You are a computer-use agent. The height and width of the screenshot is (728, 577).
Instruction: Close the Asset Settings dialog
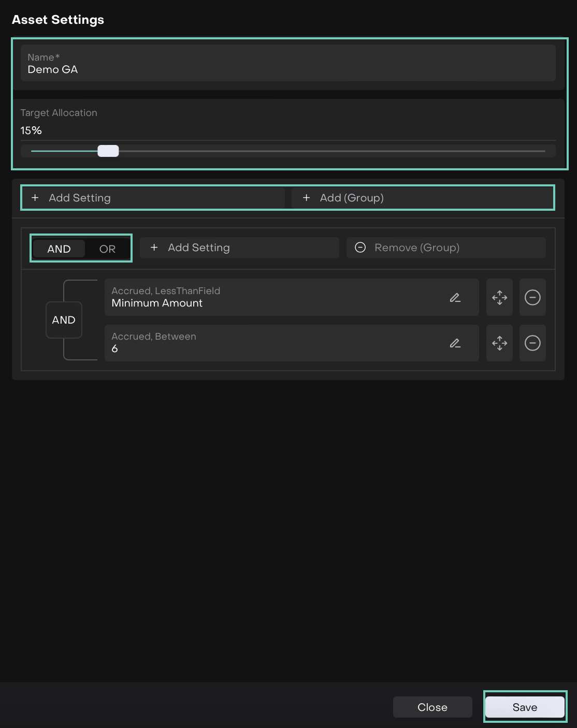432,707
